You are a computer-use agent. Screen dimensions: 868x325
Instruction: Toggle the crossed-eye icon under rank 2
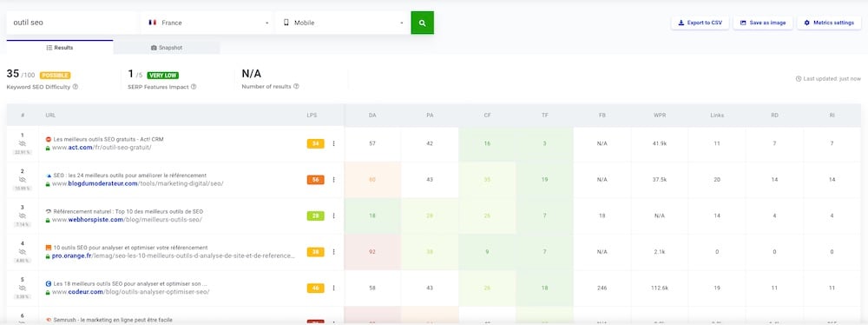[x=23, y=180]
